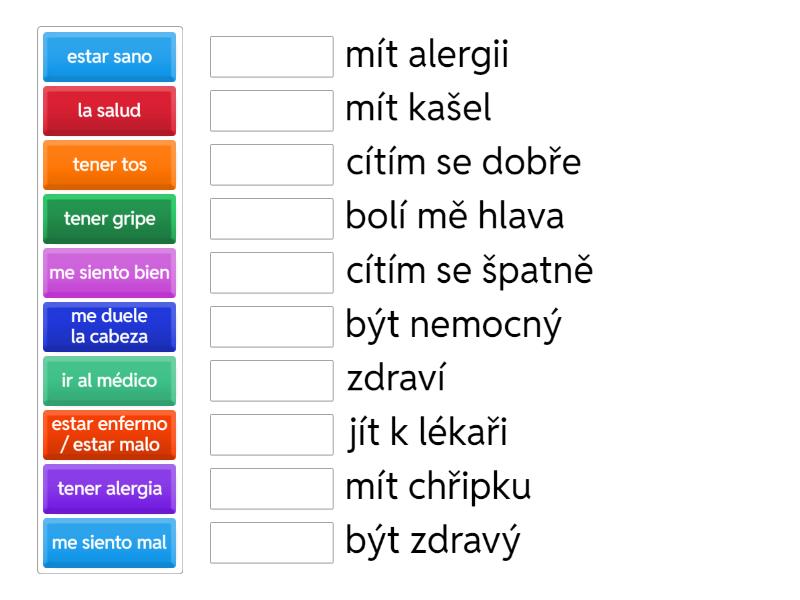Click the 'me siento mal' tile
Screen dimensions: 800x600
(110, 543)
